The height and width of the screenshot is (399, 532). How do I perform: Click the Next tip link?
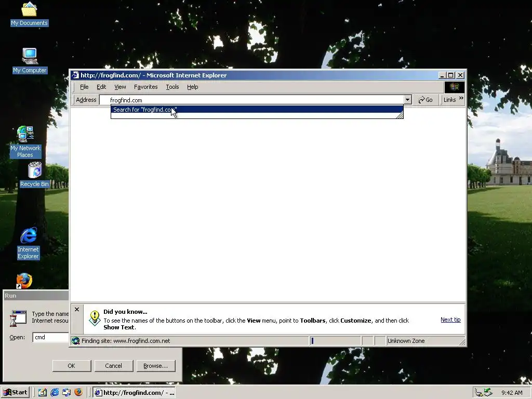pos(450,320)
